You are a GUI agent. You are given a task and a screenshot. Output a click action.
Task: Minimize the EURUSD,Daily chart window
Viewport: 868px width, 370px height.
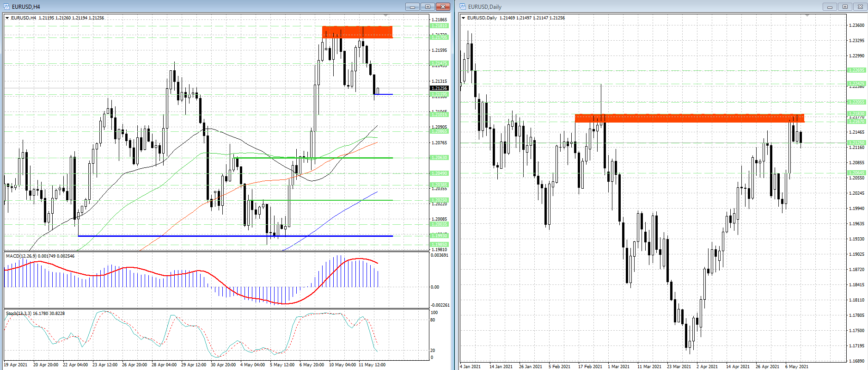(x=830, y=6)
